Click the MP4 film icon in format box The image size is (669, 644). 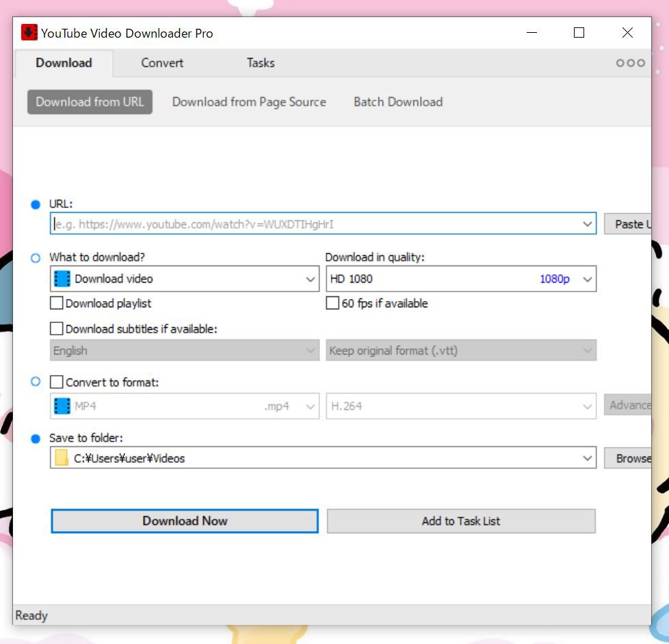click(62, 406)
